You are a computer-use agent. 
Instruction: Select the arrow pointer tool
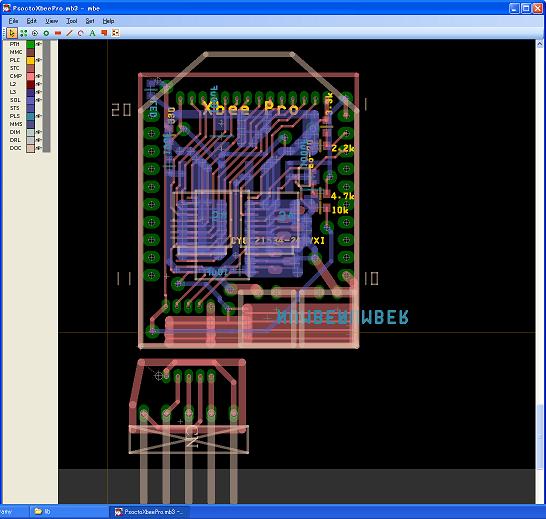coord(12,33)
